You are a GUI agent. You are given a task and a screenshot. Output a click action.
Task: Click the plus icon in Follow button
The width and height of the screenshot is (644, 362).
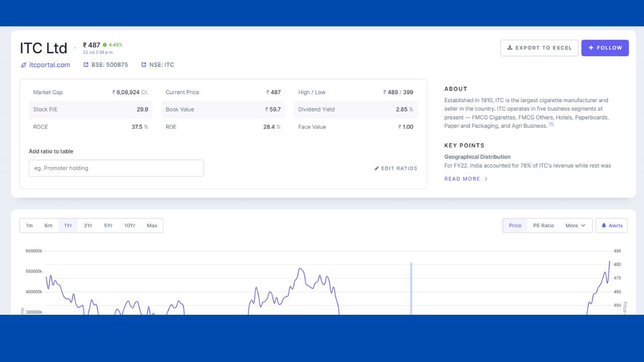tap(591, 48)
